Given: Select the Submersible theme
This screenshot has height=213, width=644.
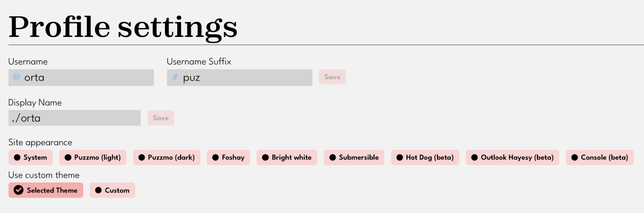Looking at the screenshot, I should (354, 157).
